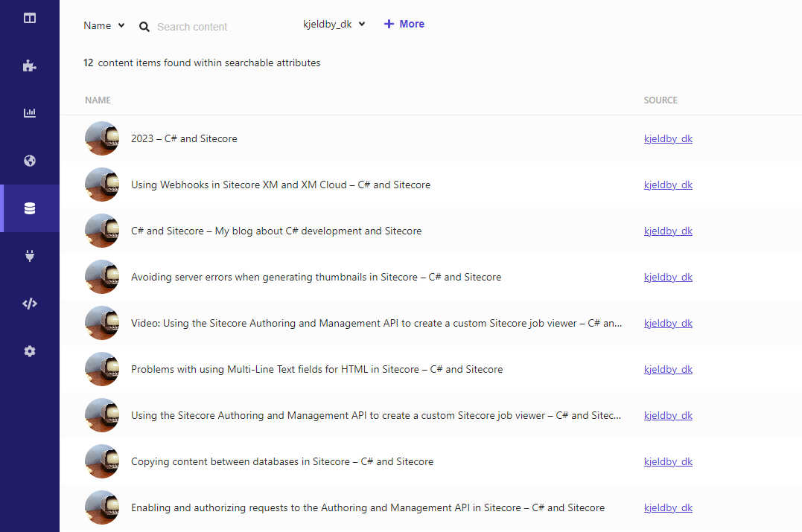Click kjeldby_dk link in My blog row
This screenshot has width=802, height=532.
pos(668,231)
